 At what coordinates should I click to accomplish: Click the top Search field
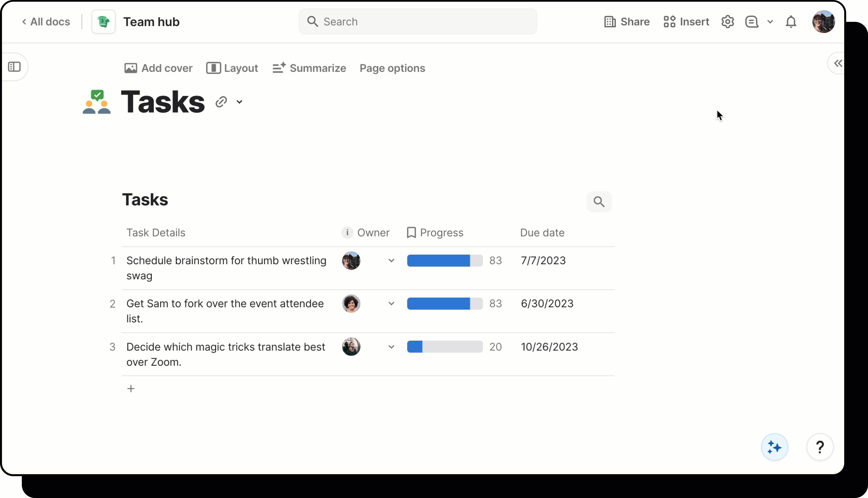[x=417, y=22]
